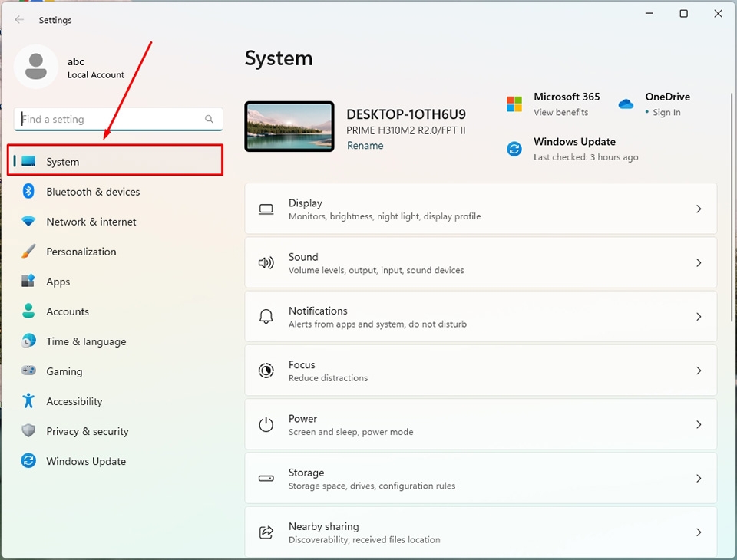Click the Gaming controller icon

(28, 371)
